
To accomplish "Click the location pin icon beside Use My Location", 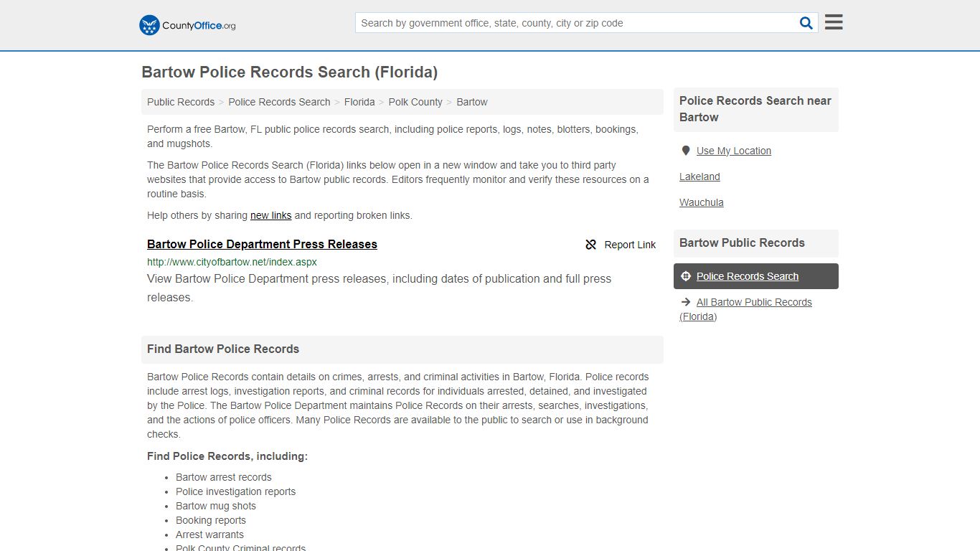I will click(685, 151).
